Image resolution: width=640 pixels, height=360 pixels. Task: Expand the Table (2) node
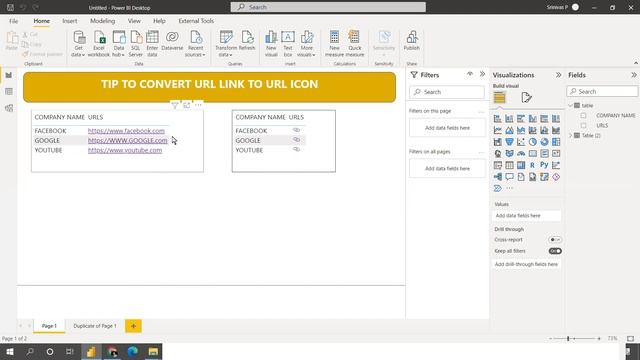pyautogui.click(x=571, y=135)
